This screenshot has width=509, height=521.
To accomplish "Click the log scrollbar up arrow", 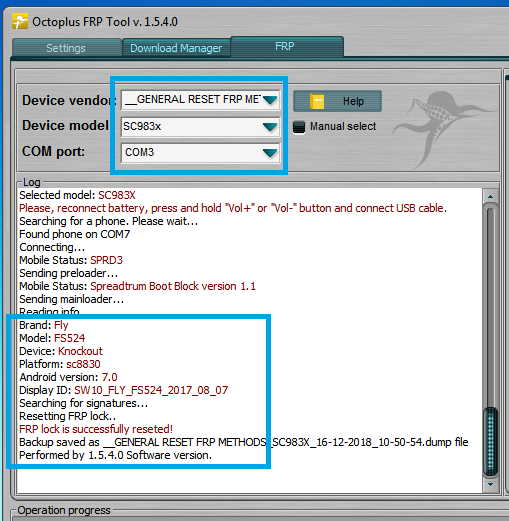I will pos(490,196).
